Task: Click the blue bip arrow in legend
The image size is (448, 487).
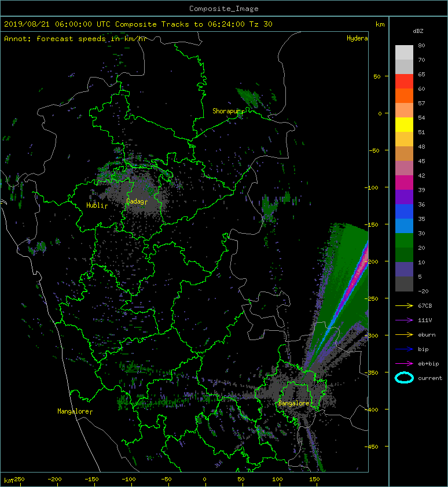Action: pos(404,349)
